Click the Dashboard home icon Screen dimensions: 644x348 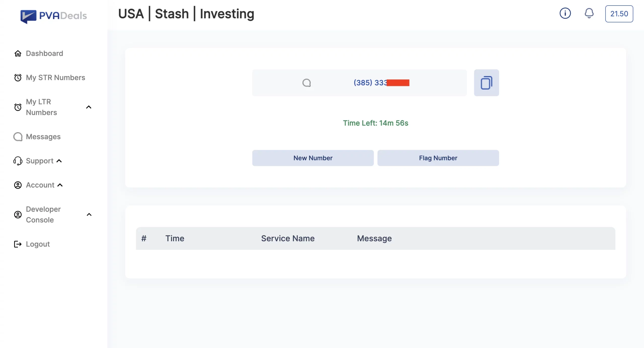(x=18, y=53)
